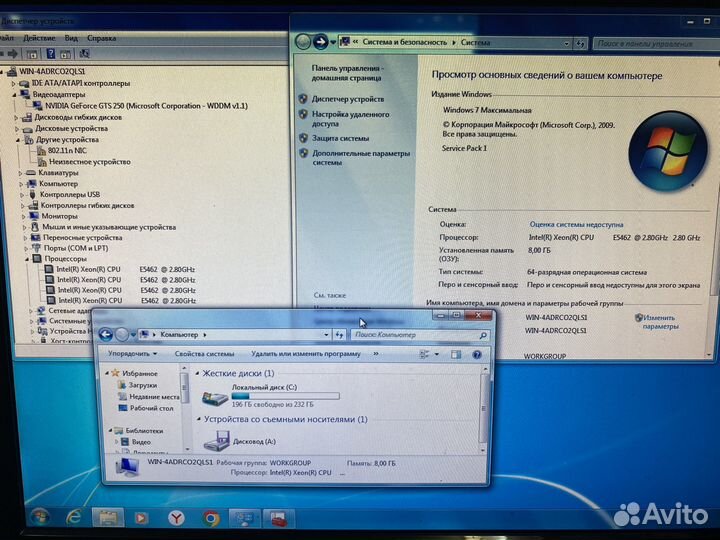Show more toolbar commands chevron in Computer window
This screenshot has width=720, height=540.
(x=376, y=354)
